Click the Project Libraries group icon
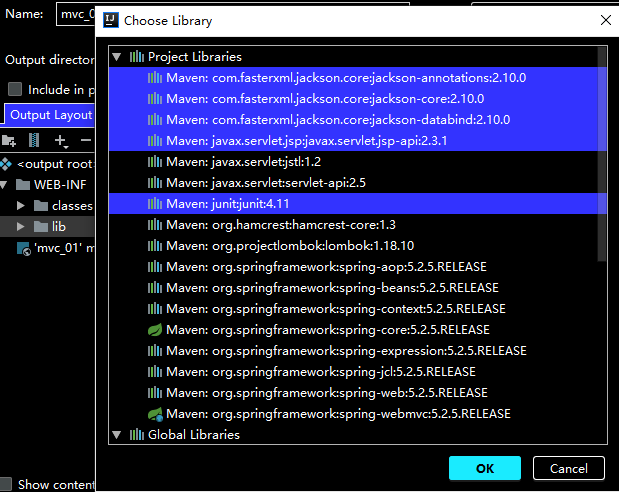Viewport: 619px width, 492px height. (137, 57)
